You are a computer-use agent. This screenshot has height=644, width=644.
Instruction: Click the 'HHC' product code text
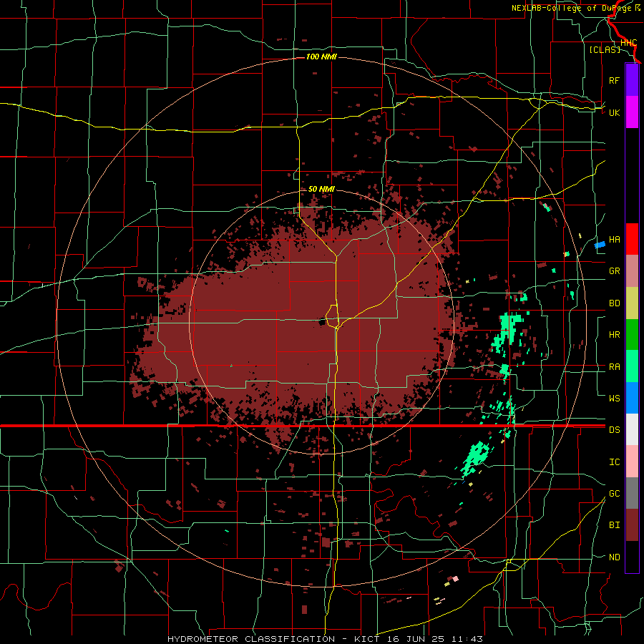pos(628,43)
